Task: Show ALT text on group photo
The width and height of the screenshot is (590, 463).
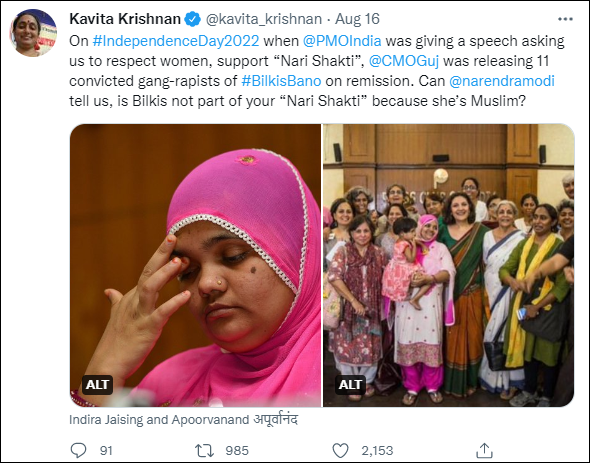Action: 350,385
